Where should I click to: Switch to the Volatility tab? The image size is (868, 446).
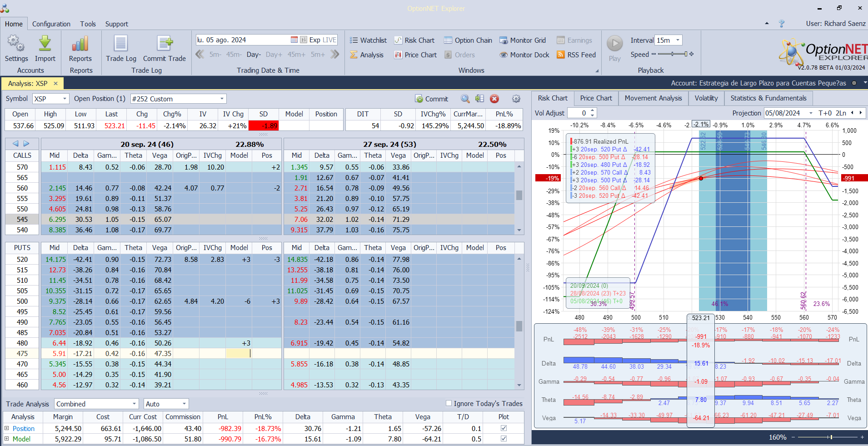[706, 98]
